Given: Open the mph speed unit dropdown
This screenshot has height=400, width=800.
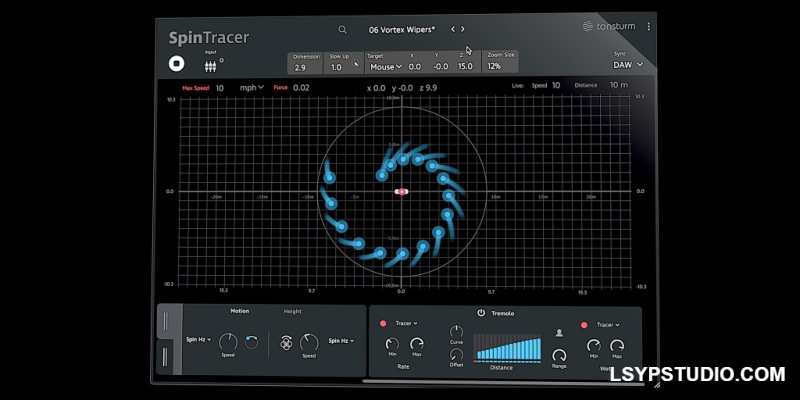Looking at the screenshot, I should coord(252,88).
